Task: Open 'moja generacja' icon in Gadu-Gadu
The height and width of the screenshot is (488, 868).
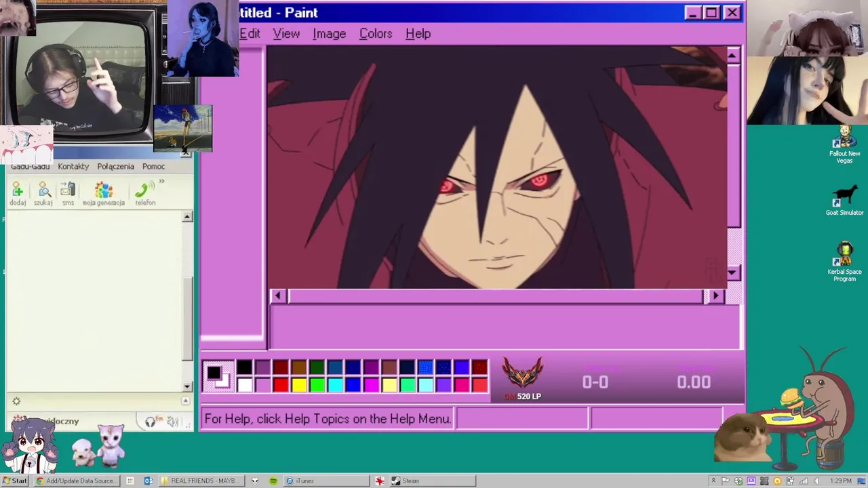Action: 104,193
